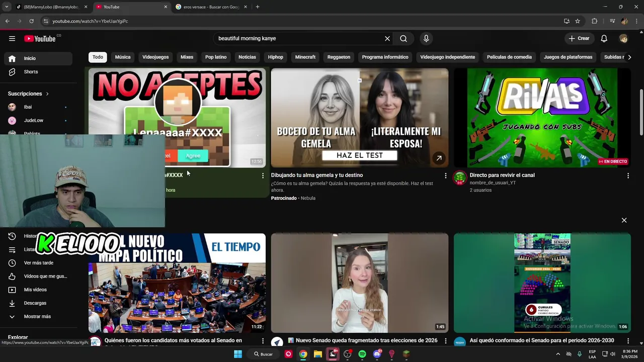Open options for the alma gemela ad

445,175
